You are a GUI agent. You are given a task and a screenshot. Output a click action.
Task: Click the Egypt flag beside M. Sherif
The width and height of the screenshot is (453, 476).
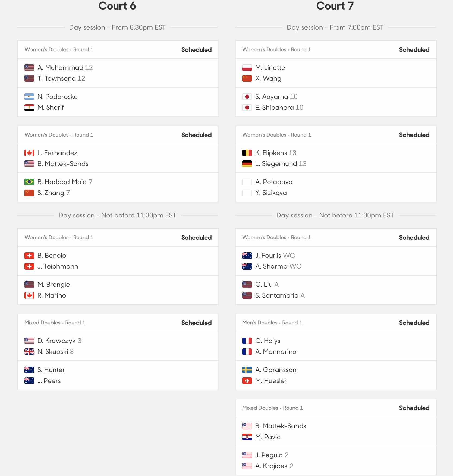coord(29,108)
